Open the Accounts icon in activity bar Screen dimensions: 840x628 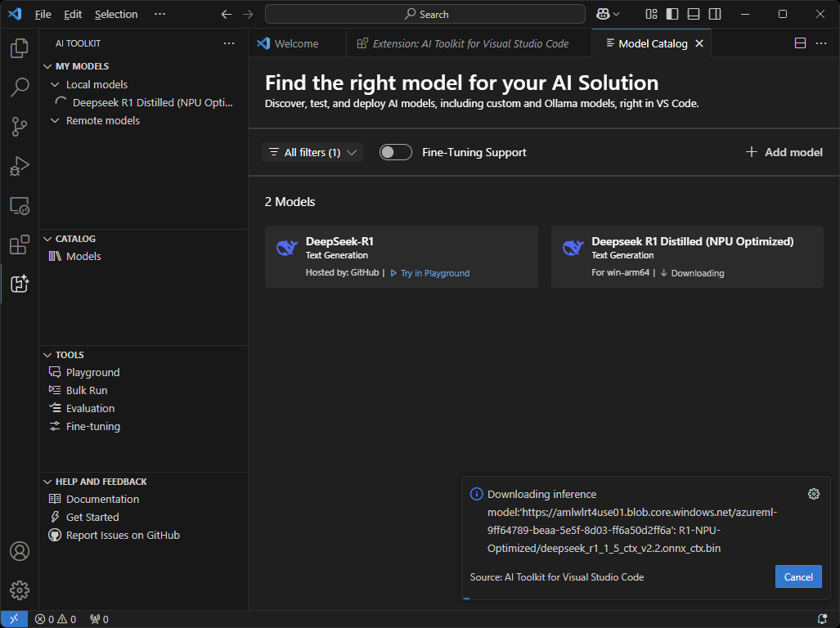[x=20, y=551]
